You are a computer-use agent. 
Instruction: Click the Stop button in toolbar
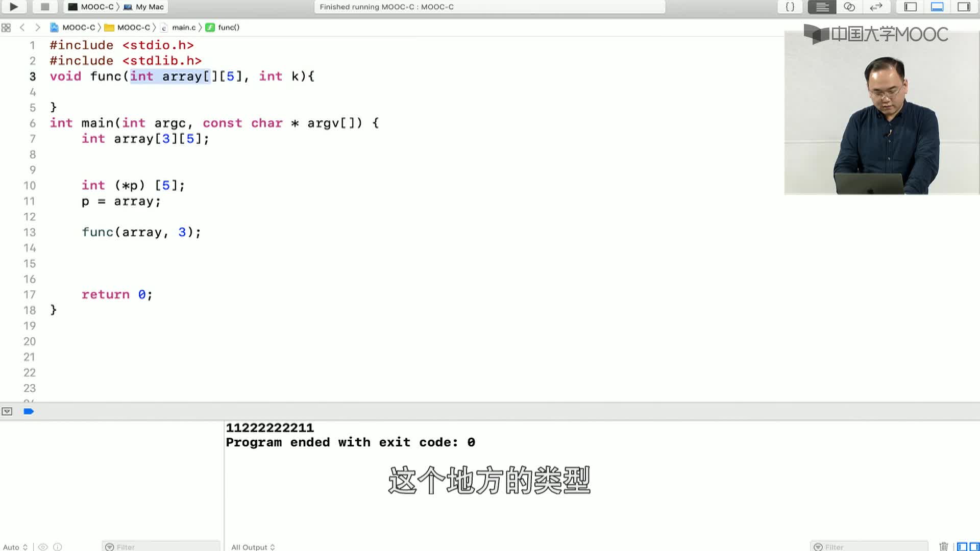coord(45,7)
